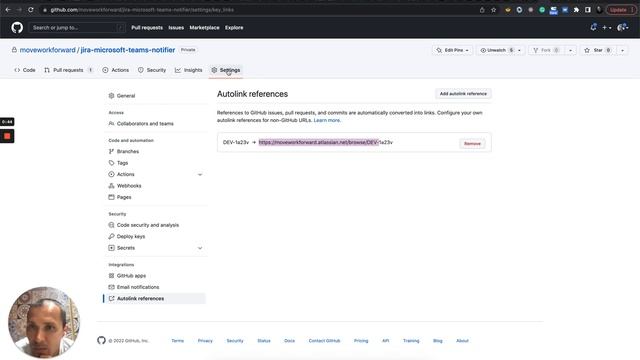The width and height of the screenshot is (640, 360).
Task: Remove the DEV-1a23v autolink reference
Action: [x=472, y=143]
